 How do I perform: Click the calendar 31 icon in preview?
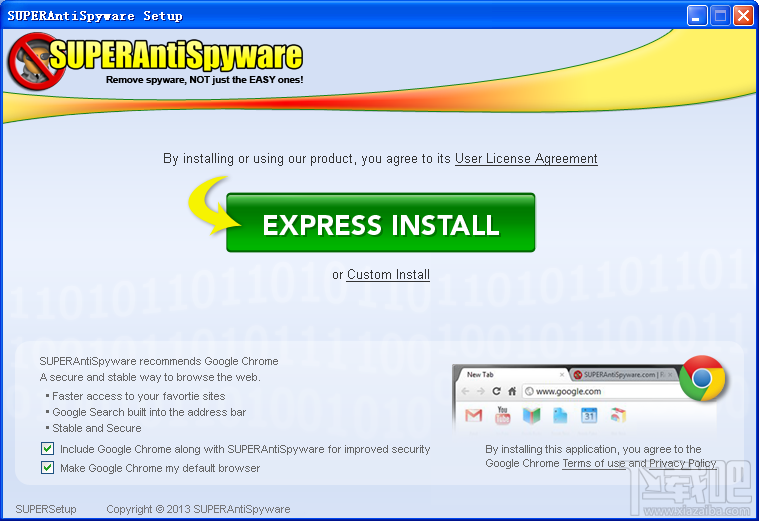click(589, 415)
